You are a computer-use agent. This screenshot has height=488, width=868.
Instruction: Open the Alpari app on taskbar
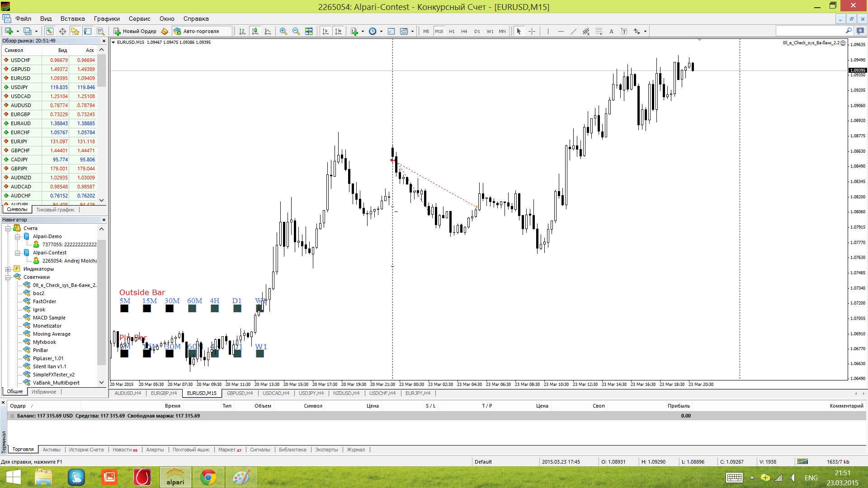pos(175,477)
